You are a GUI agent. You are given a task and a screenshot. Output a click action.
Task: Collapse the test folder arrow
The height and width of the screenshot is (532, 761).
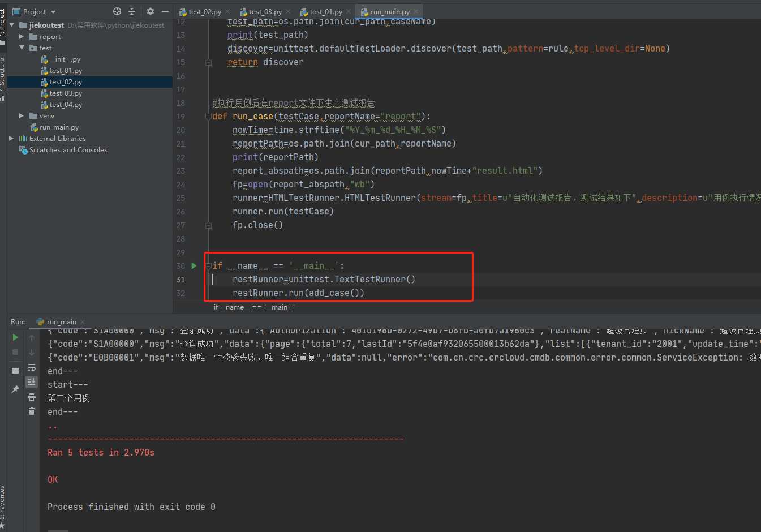(x=22, y=48)
